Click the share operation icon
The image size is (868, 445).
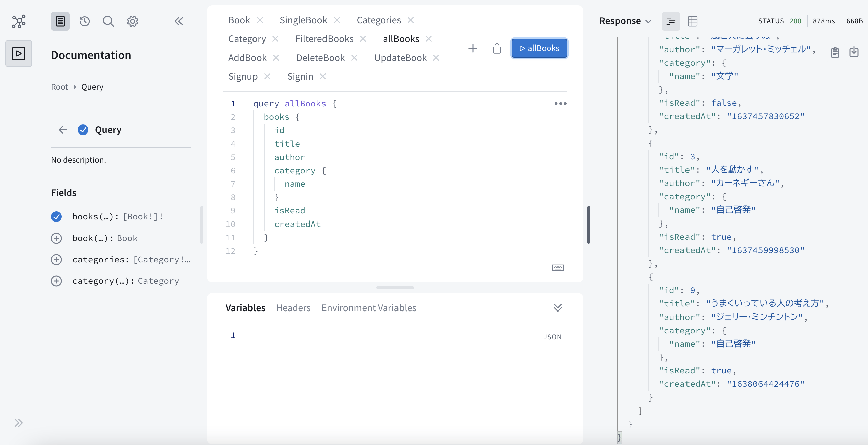pyautogui.click(x=497, y=48)
